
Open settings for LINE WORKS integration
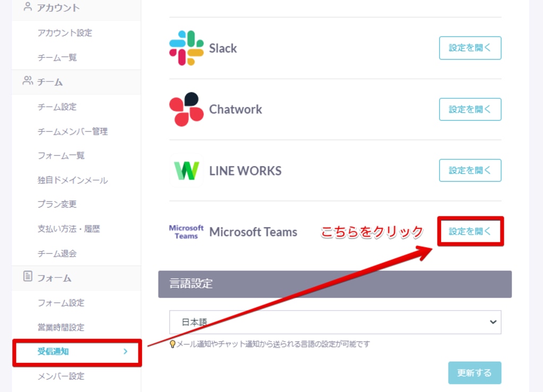click(470, 170)
